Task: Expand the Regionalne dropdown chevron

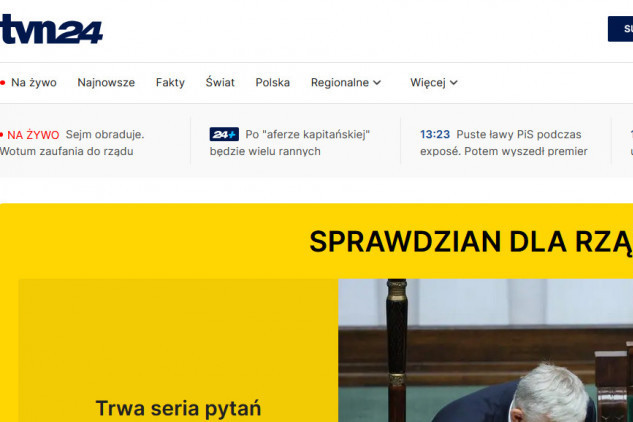Action: (377, 83)
